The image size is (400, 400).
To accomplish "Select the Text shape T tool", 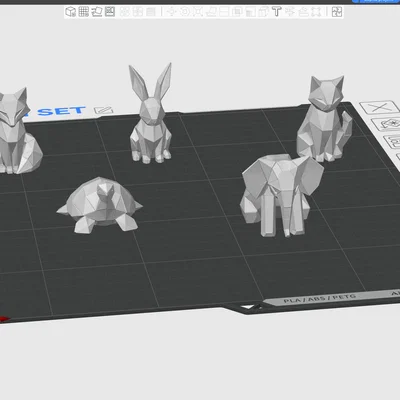I will click(277, 12).
